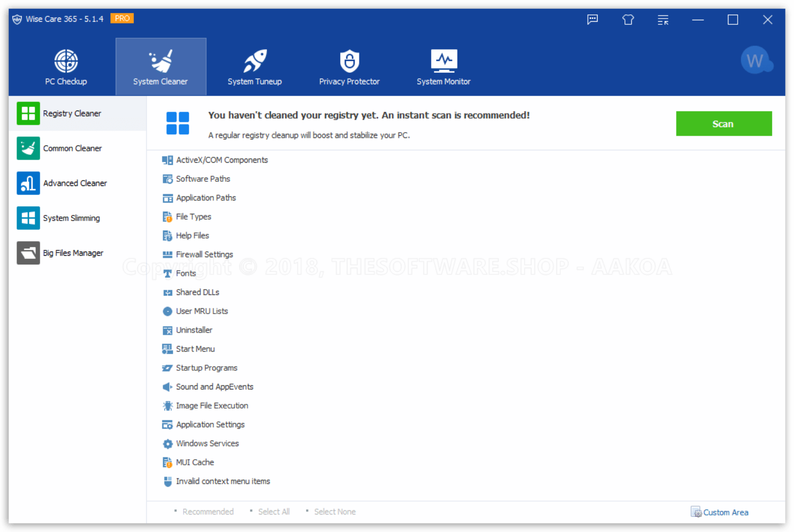The height and width of the screenshot is (532, 794).
Task: Start the registry scan with Scan button
Action: 724,124
